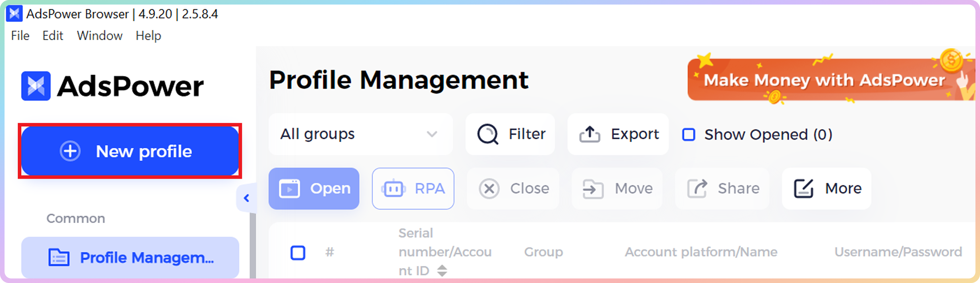Click the Username/Password column header
The image size is (980, 283).
coord(898,252)
